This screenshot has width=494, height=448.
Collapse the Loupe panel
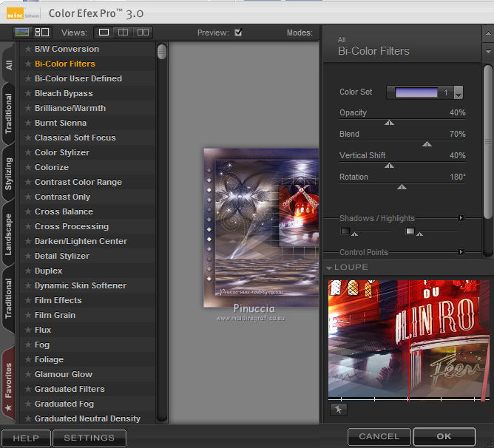pyautogui.click(x=329, y=268)
